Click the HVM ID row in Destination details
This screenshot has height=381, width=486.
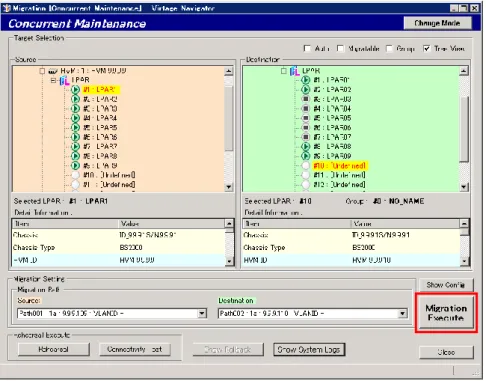[x=351, y=260]
